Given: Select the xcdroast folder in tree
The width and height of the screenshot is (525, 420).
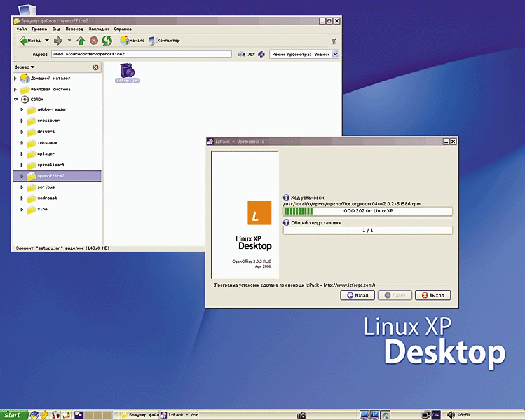Looking at the screenshot, I should pos(42,198).
